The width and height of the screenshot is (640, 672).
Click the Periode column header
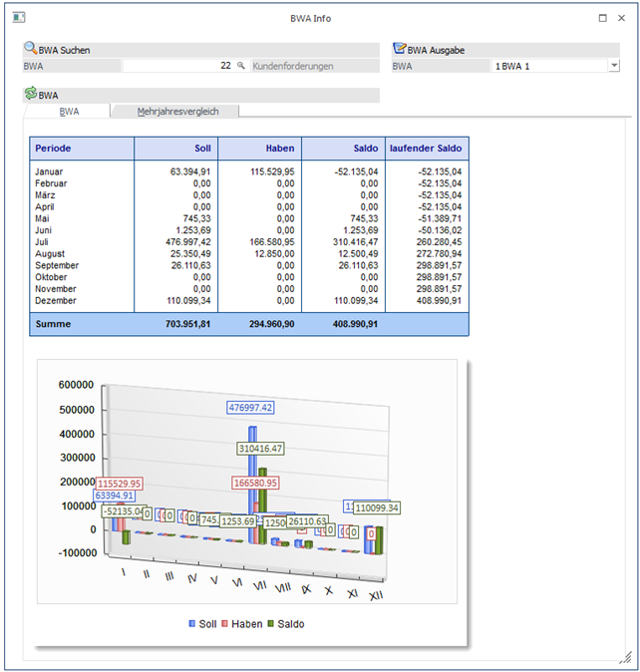coord(82,149)
